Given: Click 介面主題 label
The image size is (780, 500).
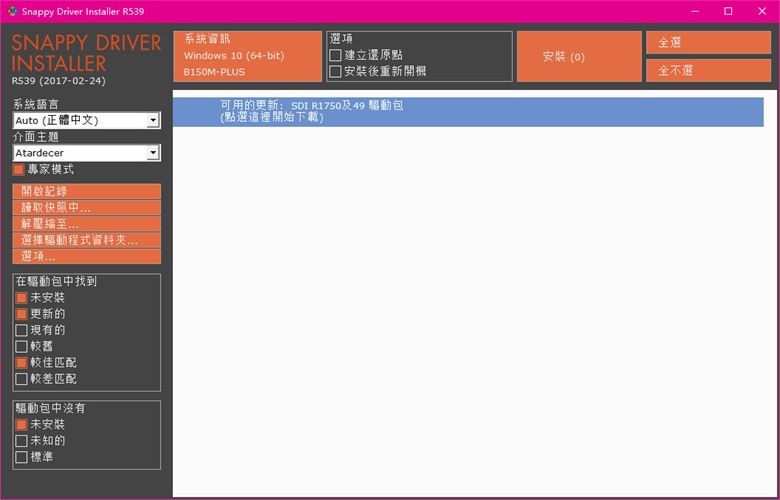Looking at the screenshot, I should [x=36, y=137].
